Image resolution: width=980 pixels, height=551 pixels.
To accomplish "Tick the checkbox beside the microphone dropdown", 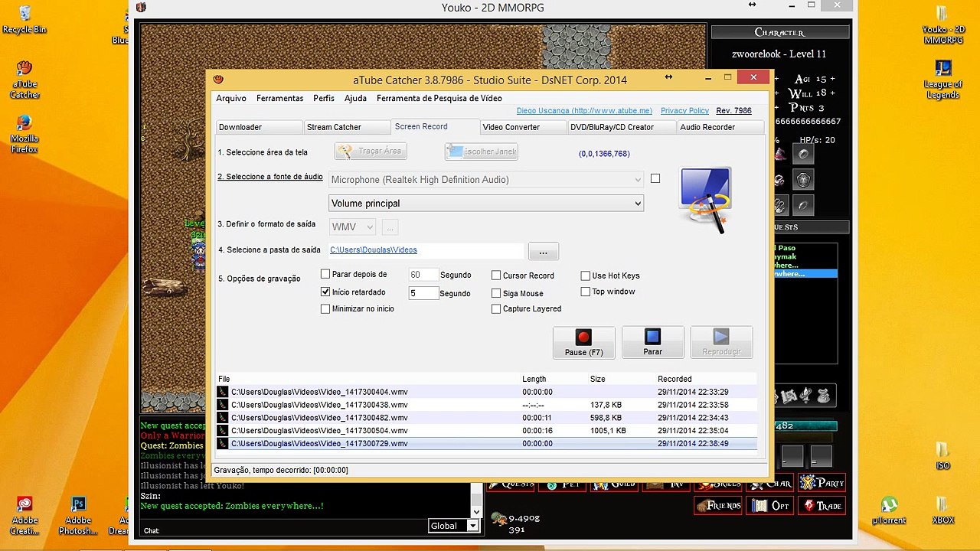I will 655,178.
